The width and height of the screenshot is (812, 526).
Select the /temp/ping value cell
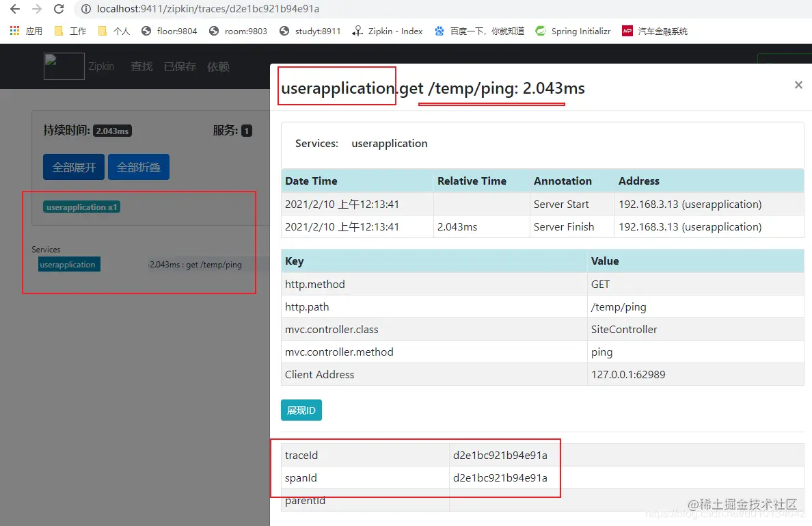click(696, 307)
